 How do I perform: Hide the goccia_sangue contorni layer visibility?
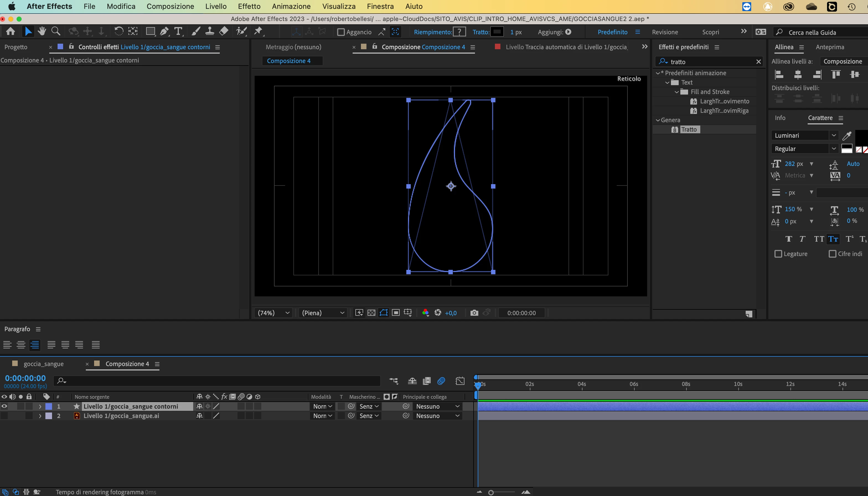(x=4, y=406)
